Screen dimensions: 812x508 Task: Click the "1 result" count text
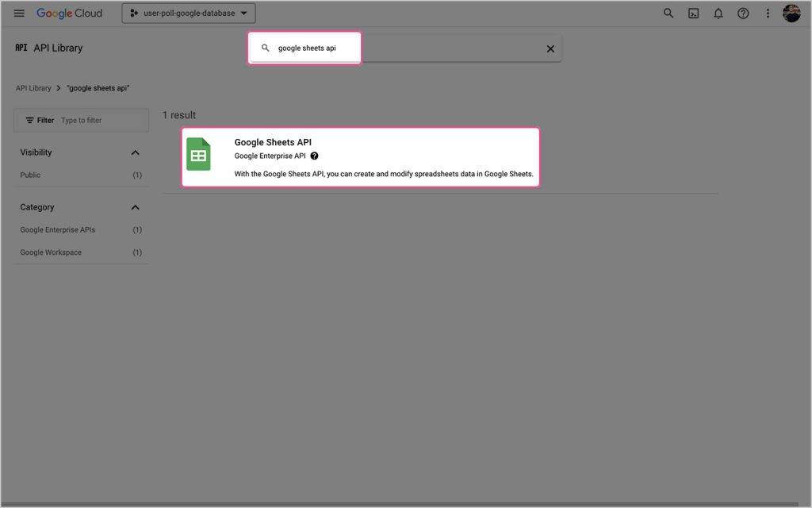(x=179, y=115)
